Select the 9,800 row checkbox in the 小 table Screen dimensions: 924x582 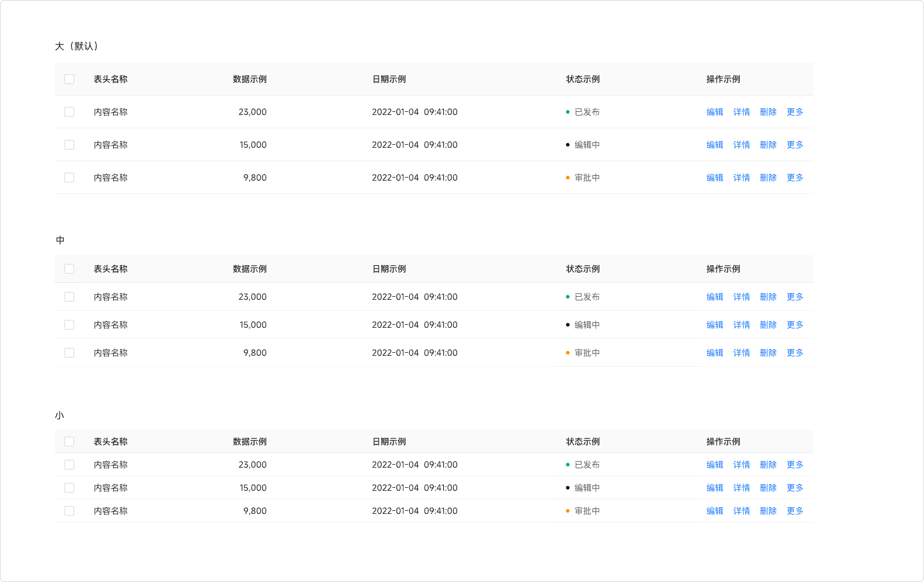69,511
